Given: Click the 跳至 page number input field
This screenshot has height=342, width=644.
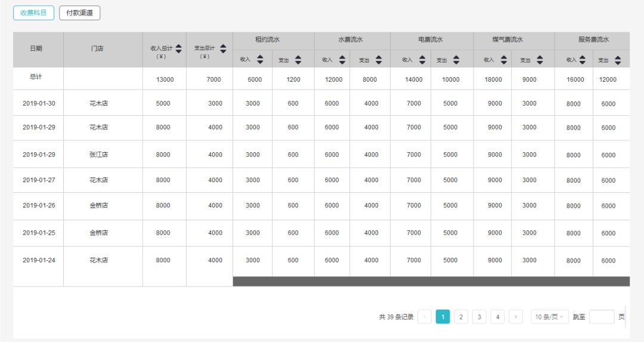Looking at the screenshot, I should click(602, 317).
